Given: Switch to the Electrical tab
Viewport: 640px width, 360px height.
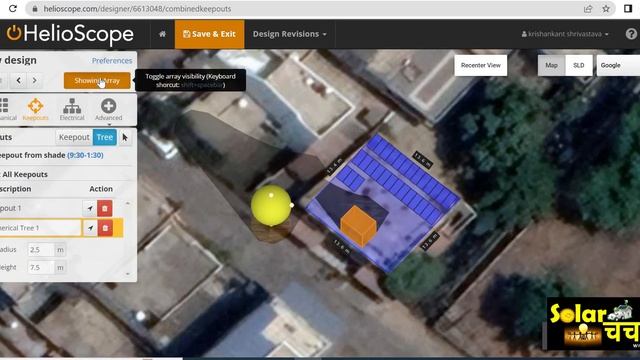Looking at the screenshot, I should click(x=72, y=109).
